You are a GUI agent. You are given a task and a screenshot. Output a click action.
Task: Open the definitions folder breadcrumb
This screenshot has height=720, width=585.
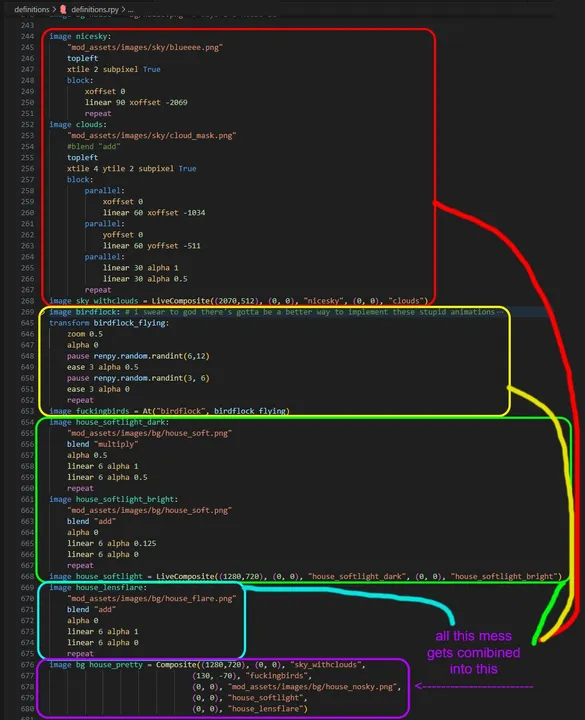pyautogui.click(x=32, y=9)
